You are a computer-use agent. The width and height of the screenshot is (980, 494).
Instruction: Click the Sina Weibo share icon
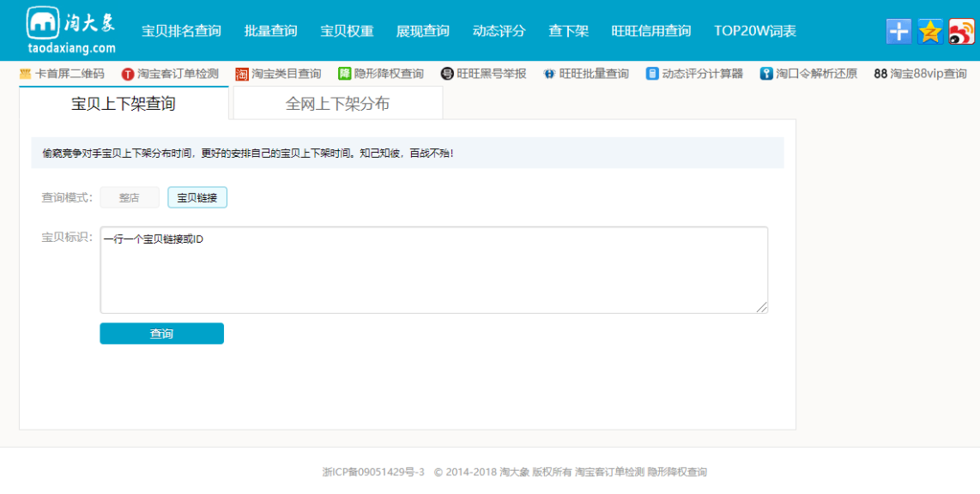[963, 30]
